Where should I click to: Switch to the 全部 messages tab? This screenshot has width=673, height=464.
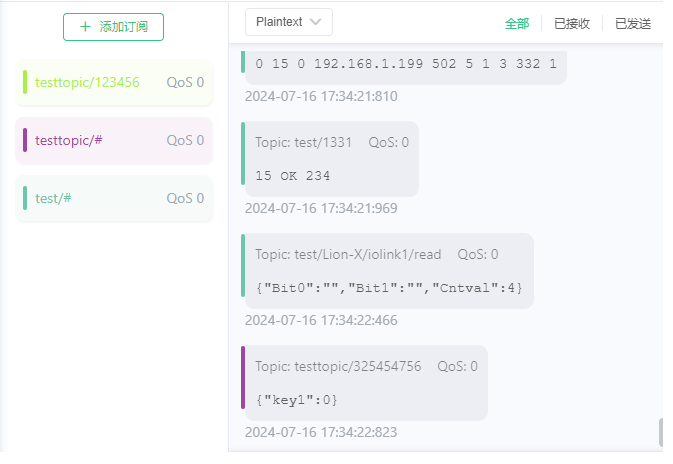pos(517,24)
